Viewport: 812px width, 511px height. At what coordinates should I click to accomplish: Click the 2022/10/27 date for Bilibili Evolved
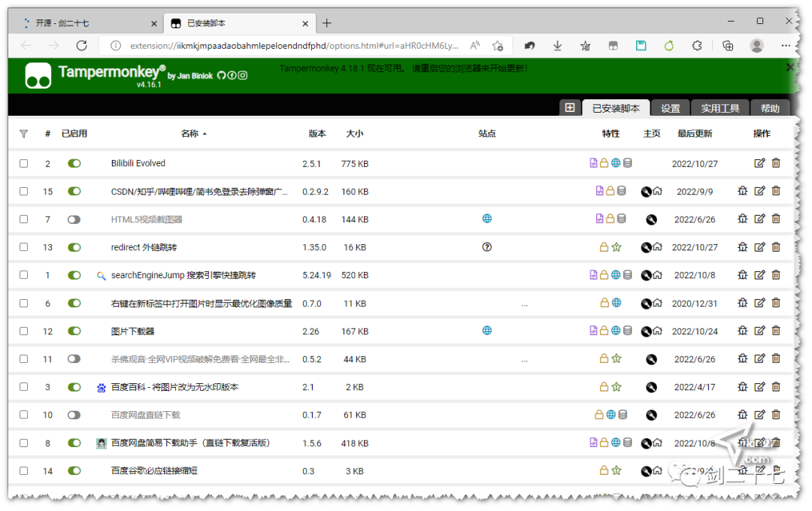pos(695,164)
